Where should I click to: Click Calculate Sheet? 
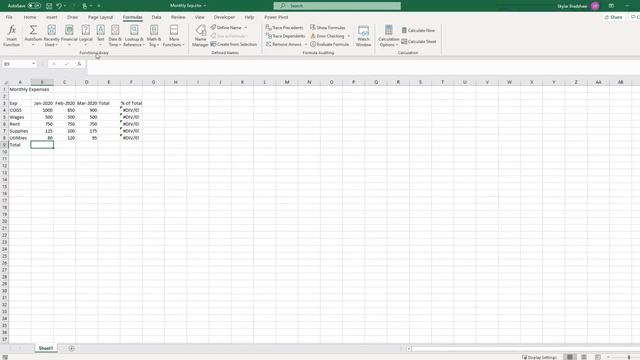coord(419,41)
